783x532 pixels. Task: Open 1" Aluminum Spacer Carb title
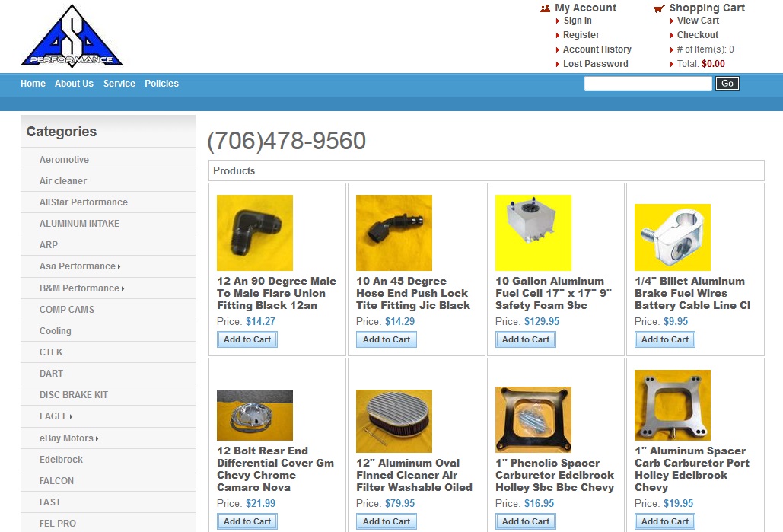pyautogui.click(x=692, y=469)
